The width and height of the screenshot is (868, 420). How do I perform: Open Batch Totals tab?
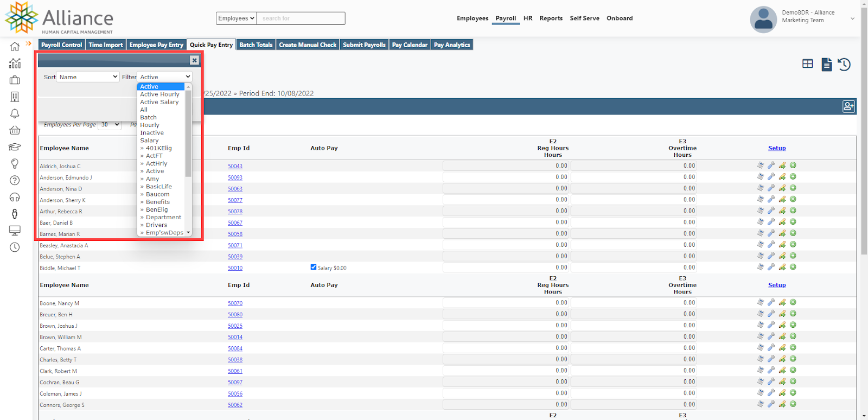coord(256,45)
